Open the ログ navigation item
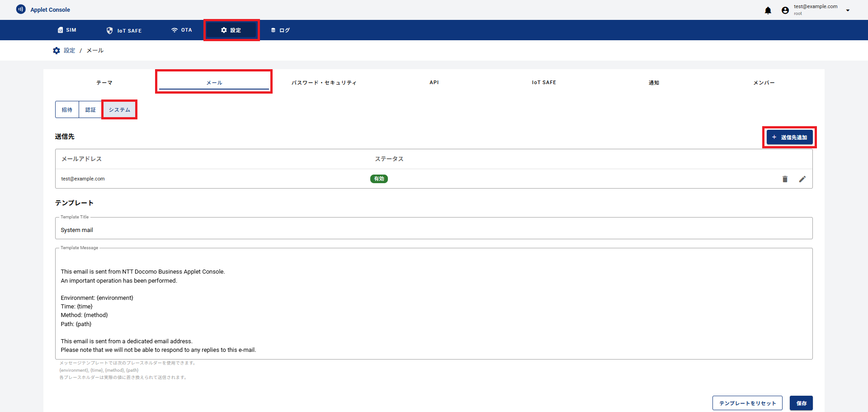This screenshot has width=868, height=412. [280, 30]
